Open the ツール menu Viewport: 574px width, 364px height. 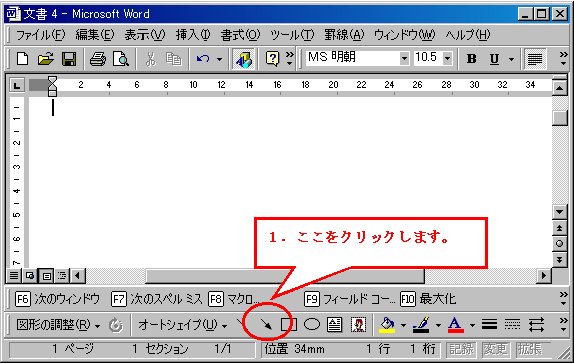pyautogui.click(x=292, y=35)
